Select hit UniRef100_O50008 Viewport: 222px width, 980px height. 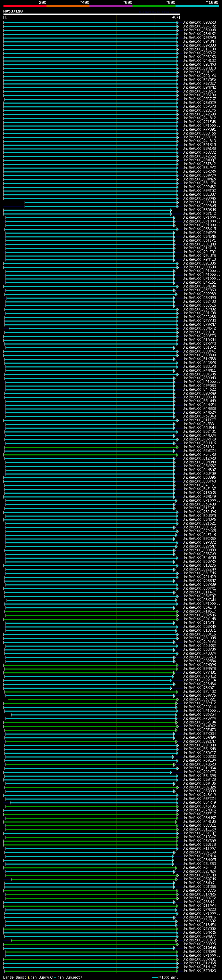[x=199, y=30]
